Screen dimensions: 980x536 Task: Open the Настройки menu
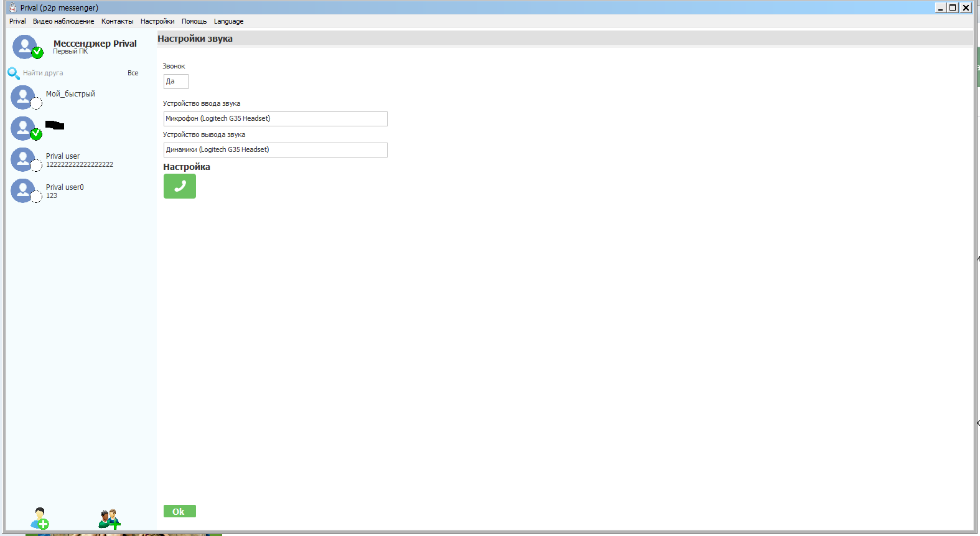click(x=157, y=21)
